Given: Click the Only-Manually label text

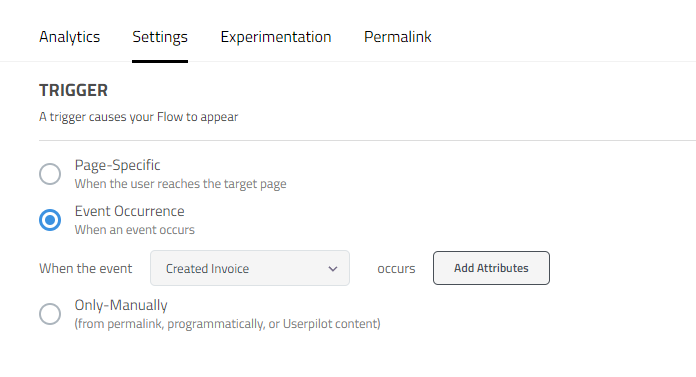Looking at the screenshot, I should (x=121, y=305).
